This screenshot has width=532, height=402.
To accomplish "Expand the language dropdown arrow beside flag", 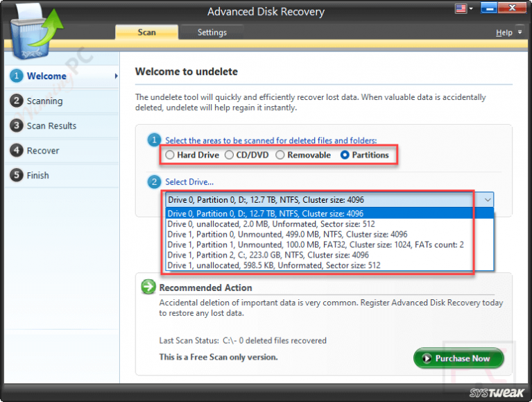I will coord(471,8).
